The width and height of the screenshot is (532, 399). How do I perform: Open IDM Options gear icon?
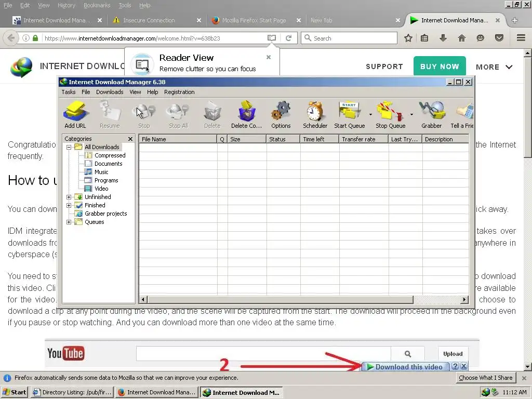(281, 114)
